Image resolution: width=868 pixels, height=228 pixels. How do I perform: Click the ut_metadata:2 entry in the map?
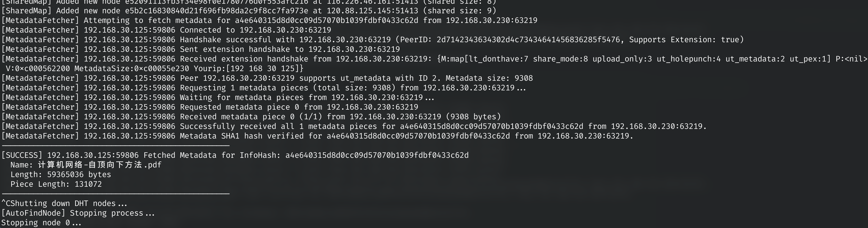755,59
